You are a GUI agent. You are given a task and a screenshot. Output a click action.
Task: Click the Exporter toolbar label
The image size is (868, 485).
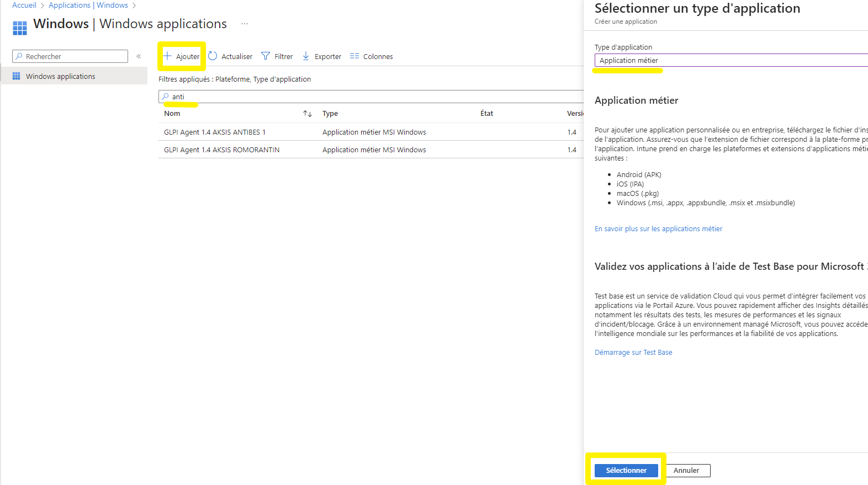(x=328, y=56)
